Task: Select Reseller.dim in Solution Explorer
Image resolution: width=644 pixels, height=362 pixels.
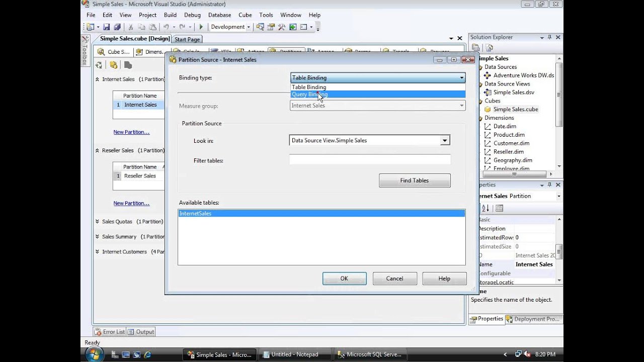Action: tap(509, 151)
